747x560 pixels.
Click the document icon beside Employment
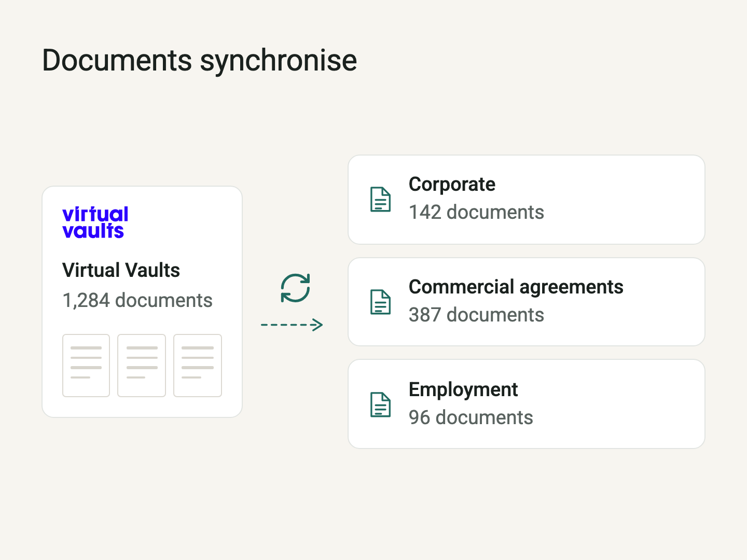381,405
